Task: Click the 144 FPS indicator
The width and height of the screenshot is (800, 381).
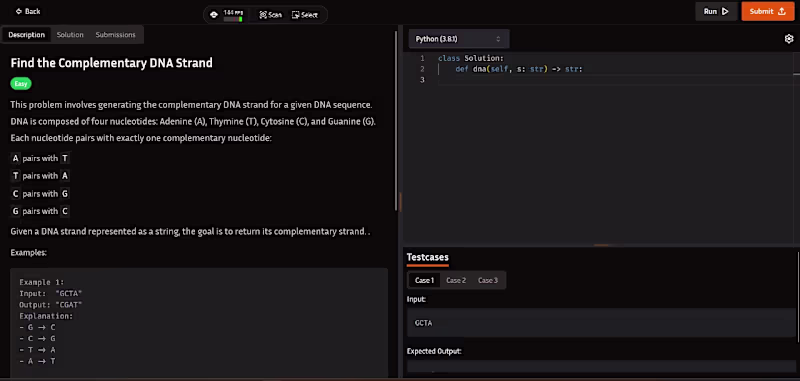Action: point(233,15)
